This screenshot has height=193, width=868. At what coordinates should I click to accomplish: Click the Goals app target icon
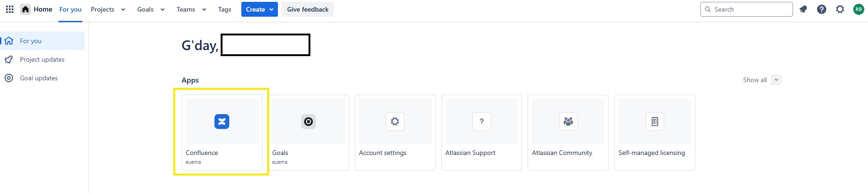(x=308, y=122)
